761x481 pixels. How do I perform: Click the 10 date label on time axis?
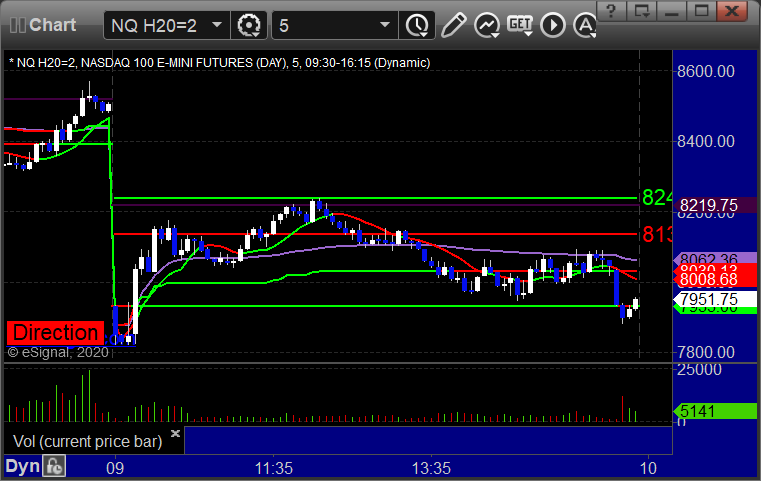tap(648, 468)
